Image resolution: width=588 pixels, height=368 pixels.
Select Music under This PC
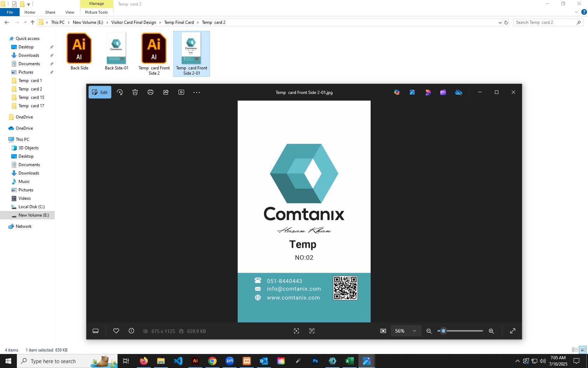pyautogui.click(x=24, y=182)
